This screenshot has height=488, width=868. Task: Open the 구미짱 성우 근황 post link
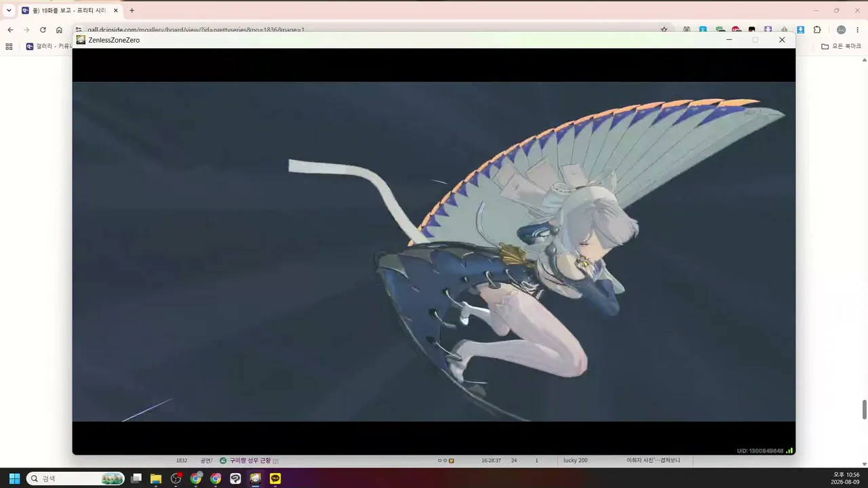coord(250,461)
